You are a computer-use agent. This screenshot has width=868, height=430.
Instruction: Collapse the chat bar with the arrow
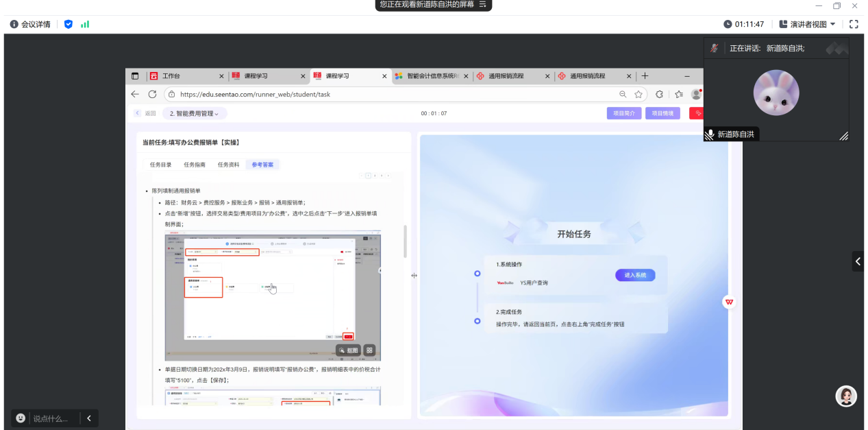click(x=88, y=418)
